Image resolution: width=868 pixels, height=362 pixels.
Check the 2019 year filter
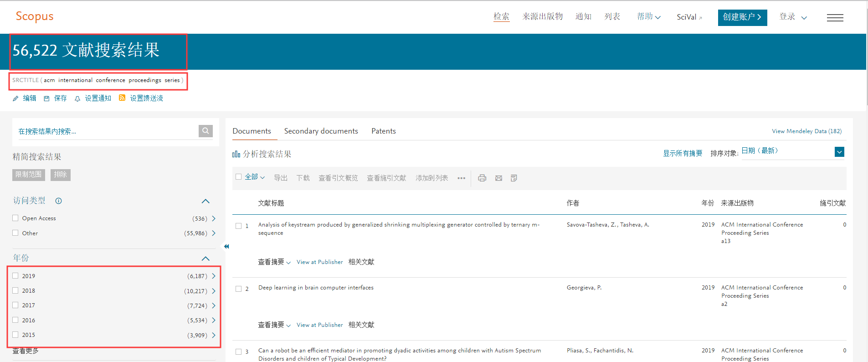click(x=15, y=276)
